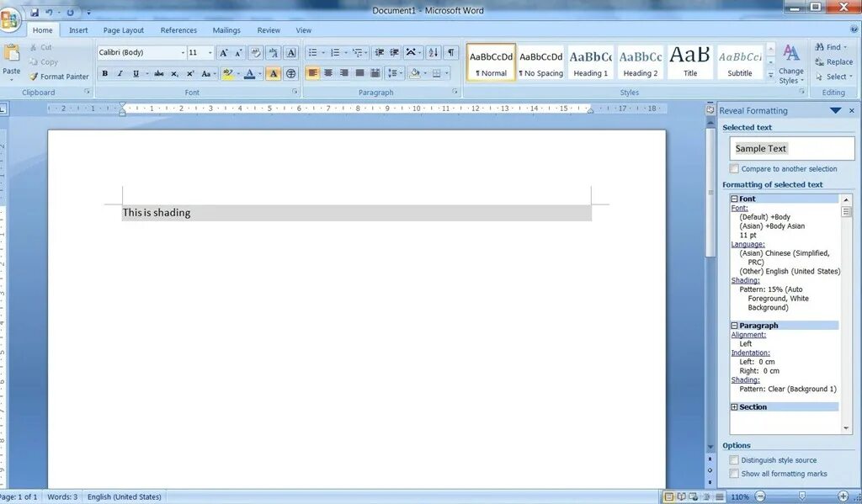Apply the No Spacing style

point(541,62)
